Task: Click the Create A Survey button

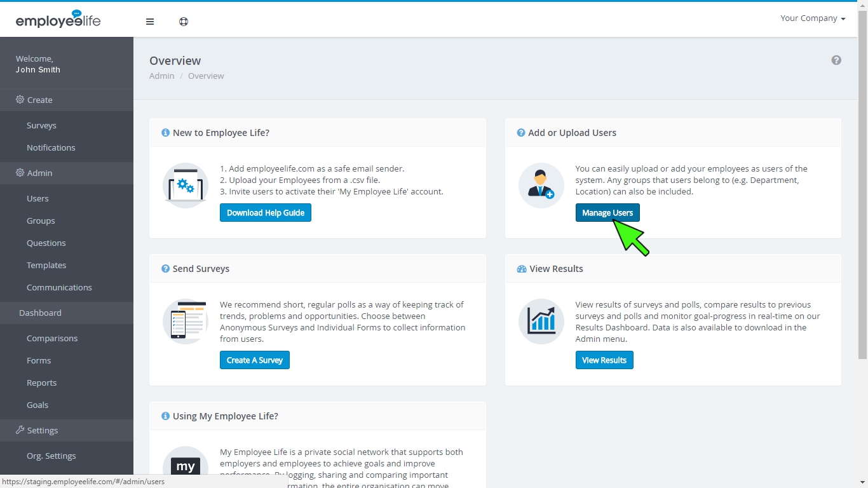Action: pyautogui.click(x=255, y=360)
